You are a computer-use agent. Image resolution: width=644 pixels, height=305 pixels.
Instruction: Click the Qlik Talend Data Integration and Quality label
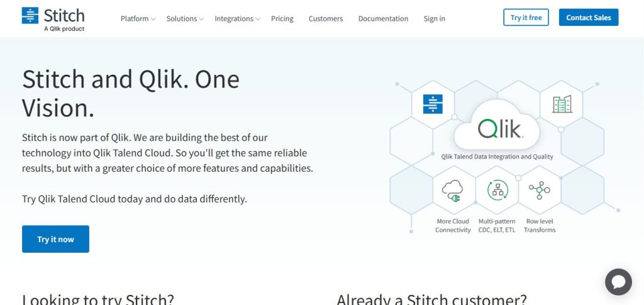coord(497,157)
